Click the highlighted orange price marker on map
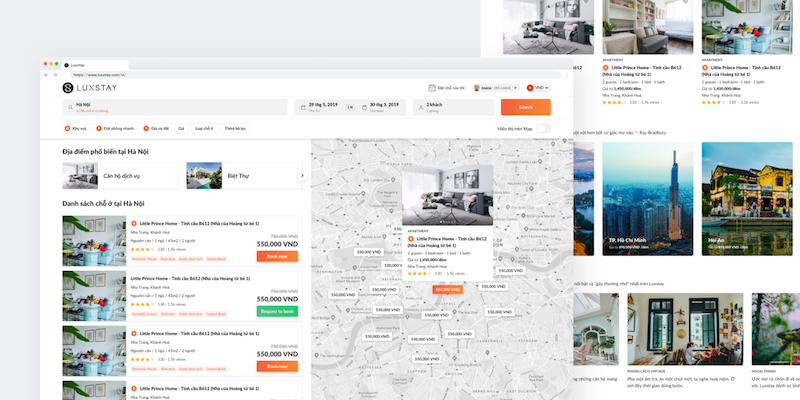Image resolution: width=800 pixels, height=400 pixels. 447,289
